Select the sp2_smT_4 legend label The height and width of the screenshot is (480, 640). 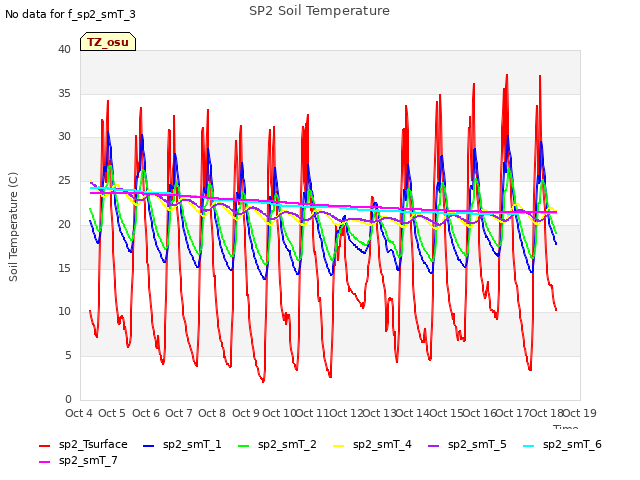pyautogui.click(x=382, y=444)
